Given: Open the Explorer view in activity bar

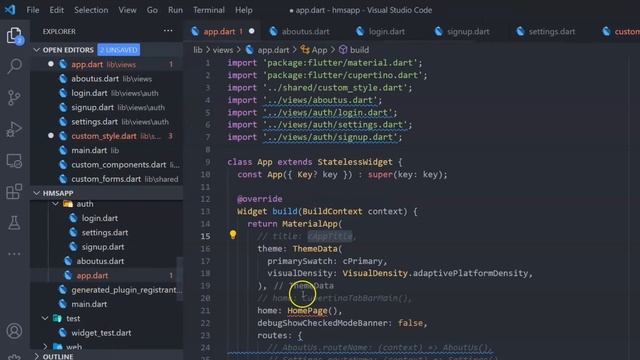Looking at the screenshot, I should [x=14, y=36].
